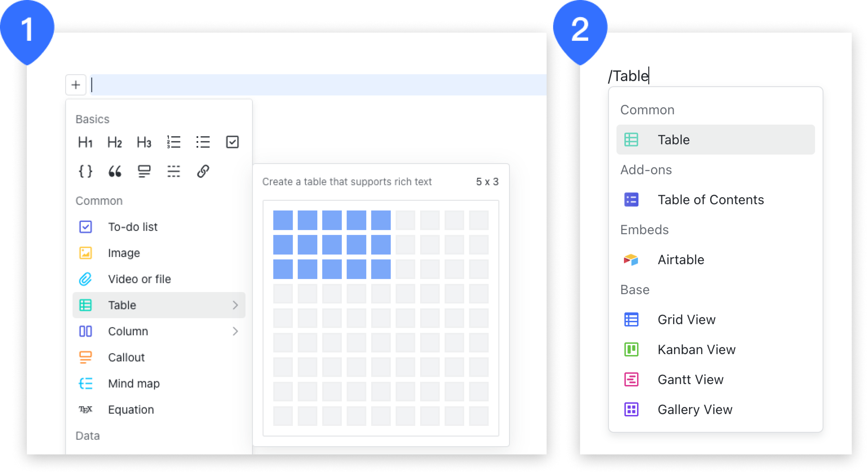The image size is (868, 474).
Task: Click the H1 heading icon
Action: point(86,142)
